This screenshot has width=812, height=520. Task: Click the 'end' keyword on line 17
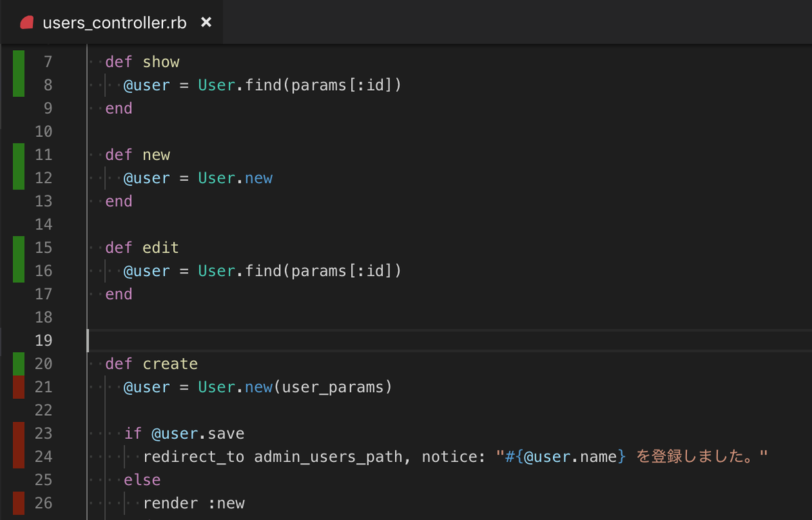coord(119,294)
